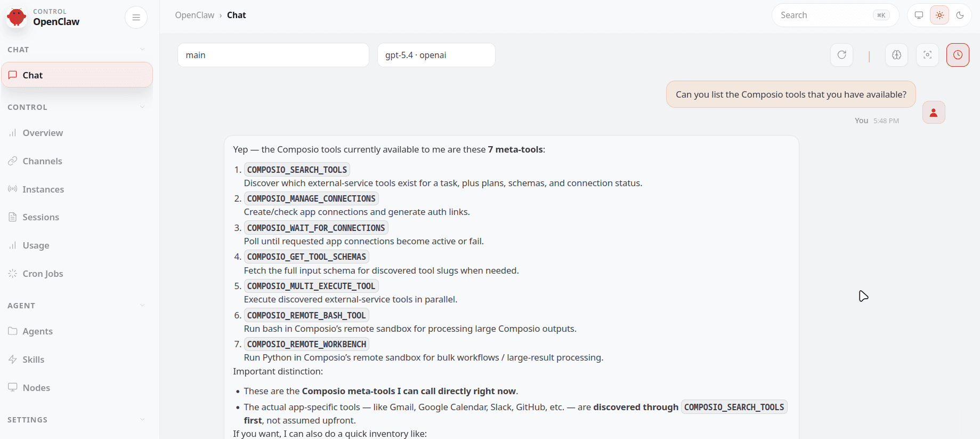
Task: Collapse the sidebar with hamburger button
Action: 136,18
